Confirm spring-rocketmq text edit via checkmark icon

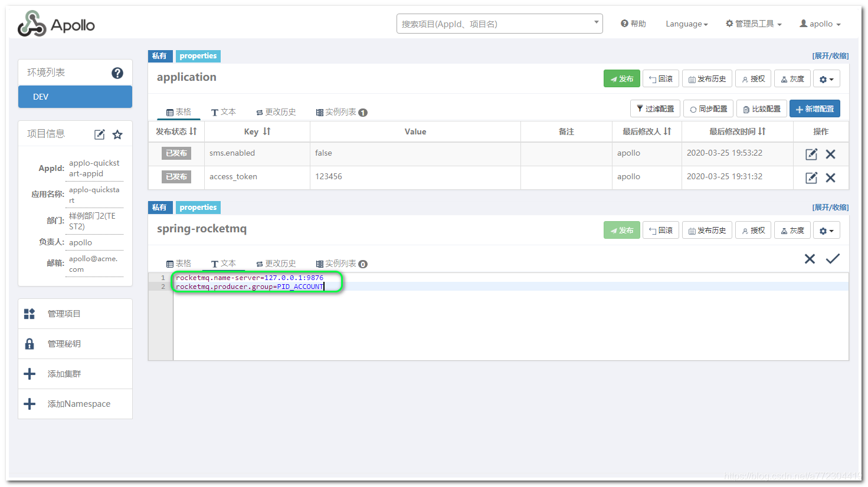pyautogui.click(x=832, y=258)
